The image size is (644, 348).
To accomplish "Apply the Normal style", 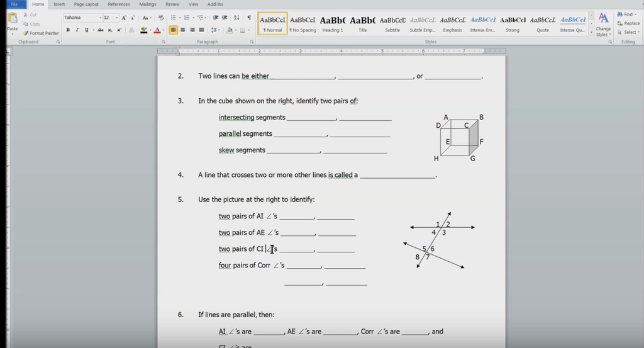I will pyautogui.click(x=273, y=24).
